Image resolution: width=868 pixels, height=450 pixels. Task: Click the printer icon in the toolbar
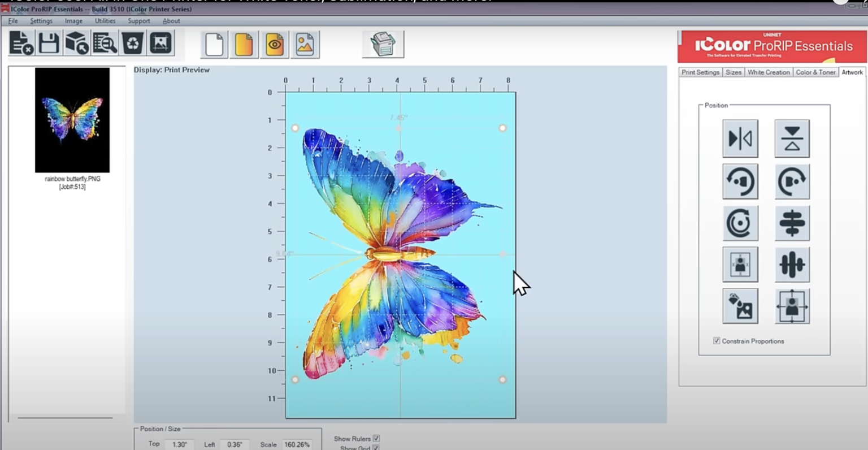point(383,44)
